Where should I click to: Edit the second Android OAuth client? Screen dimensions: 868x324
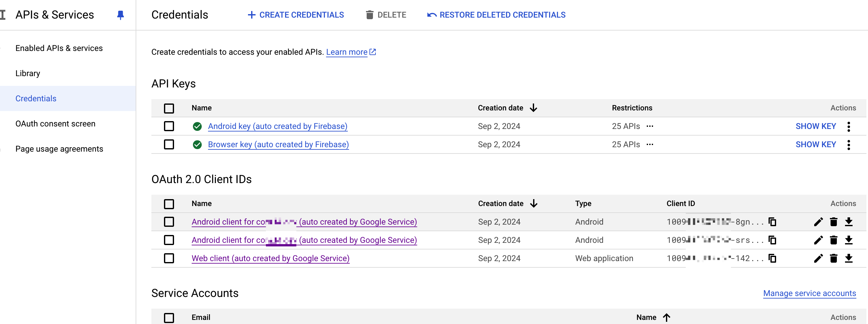pyautogui.click(x=818, y=240)
